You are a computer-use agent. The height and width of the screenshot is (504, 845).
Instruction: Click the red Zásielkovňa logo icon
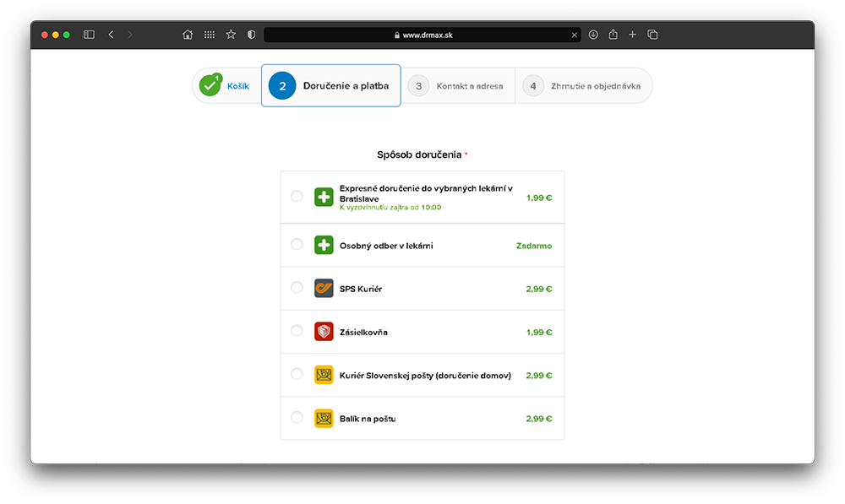[x=324, y=331]
